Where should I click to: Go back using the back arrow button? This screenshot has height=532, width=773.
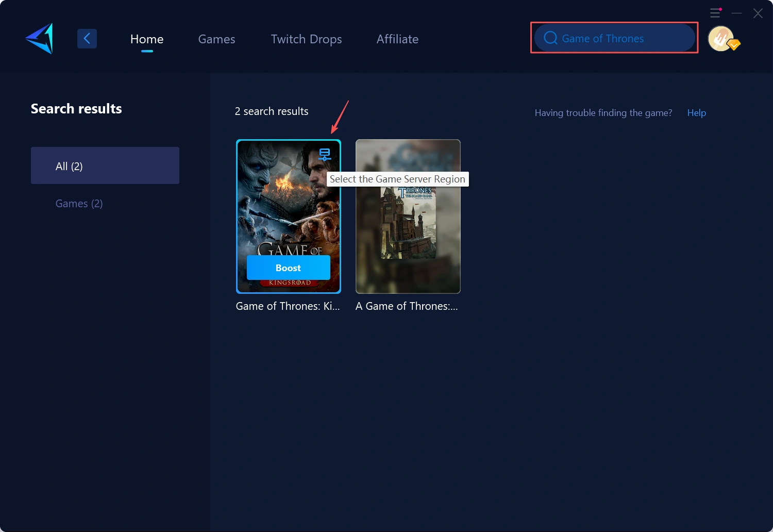coord(87,39)
